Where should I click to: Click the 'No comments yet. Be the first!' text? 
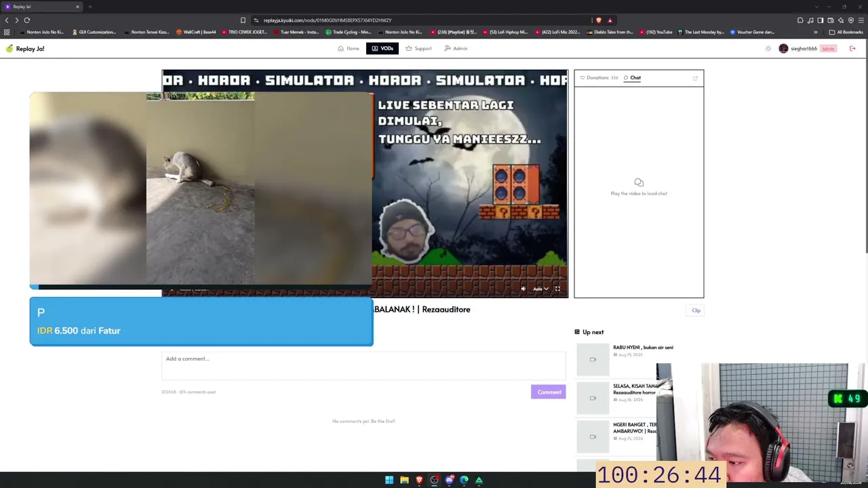point(363,422)
